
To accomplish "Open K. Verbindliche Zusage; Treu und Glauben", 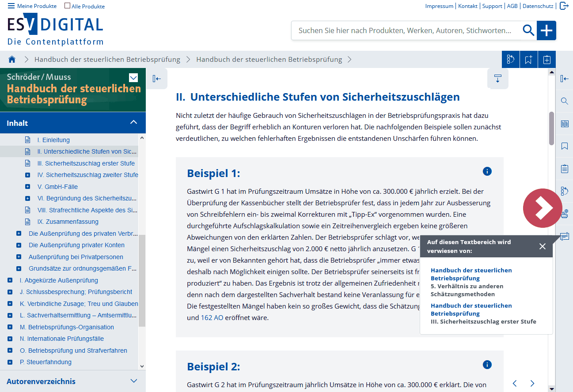I will tap(79, 304).
